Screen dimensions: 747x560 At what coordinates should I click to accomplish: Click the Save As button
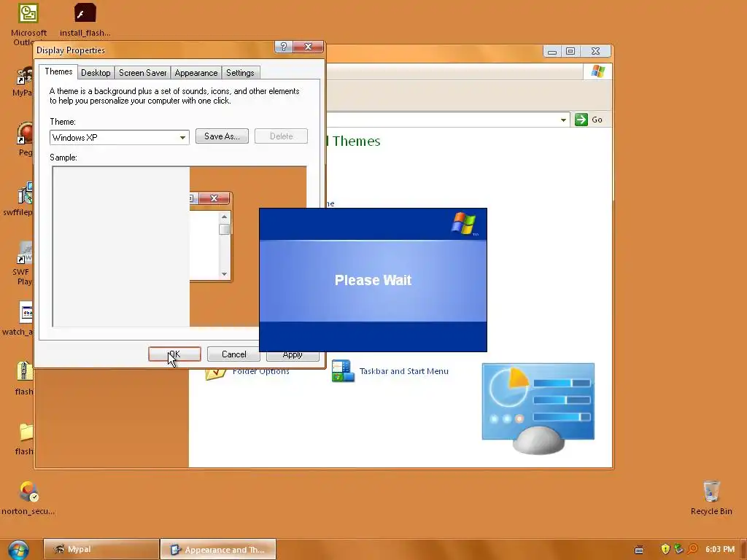[x=222, y=136]
